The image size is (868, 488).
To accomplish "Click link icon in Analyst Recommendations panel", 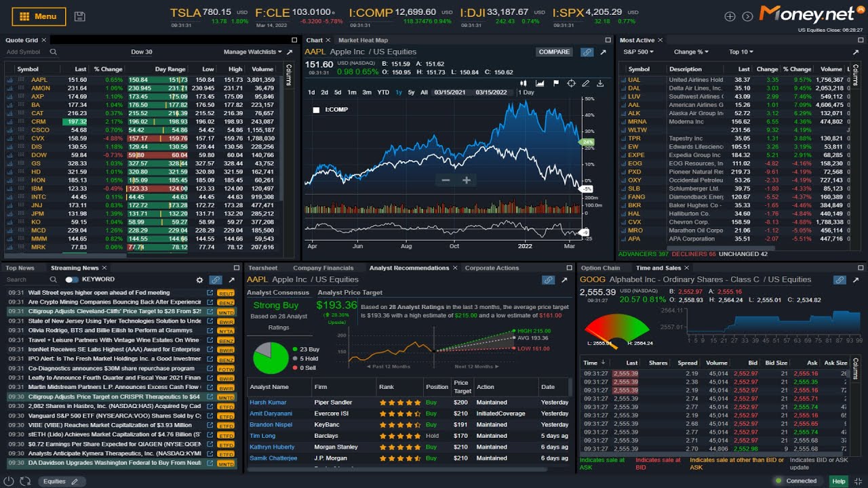I will (548, 279).
